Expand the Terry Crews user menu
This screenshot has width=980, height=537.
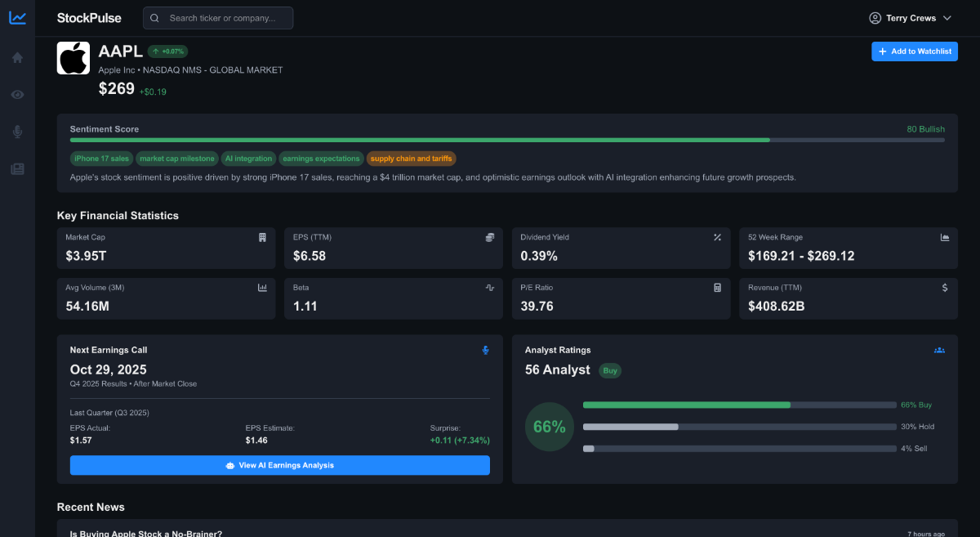[x=911, y=18]
